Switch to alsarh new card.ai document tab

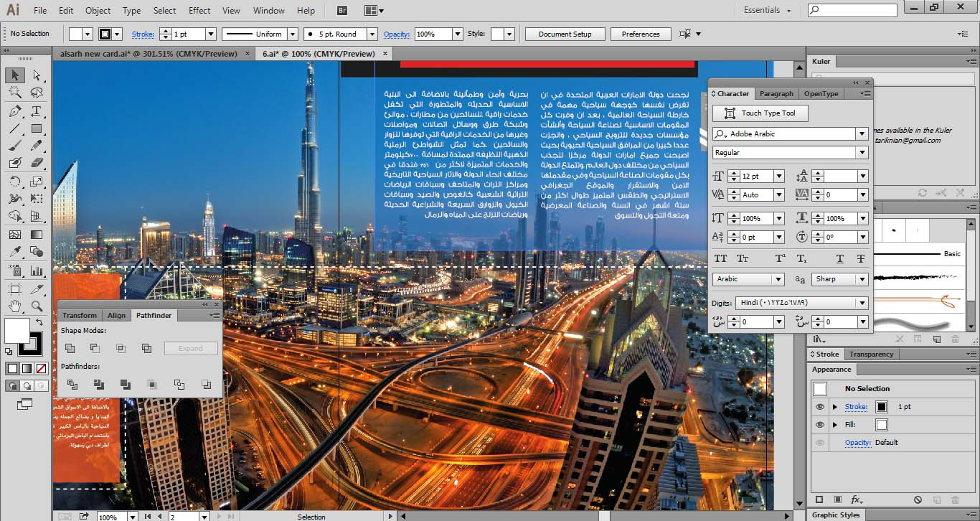point(149,53)
